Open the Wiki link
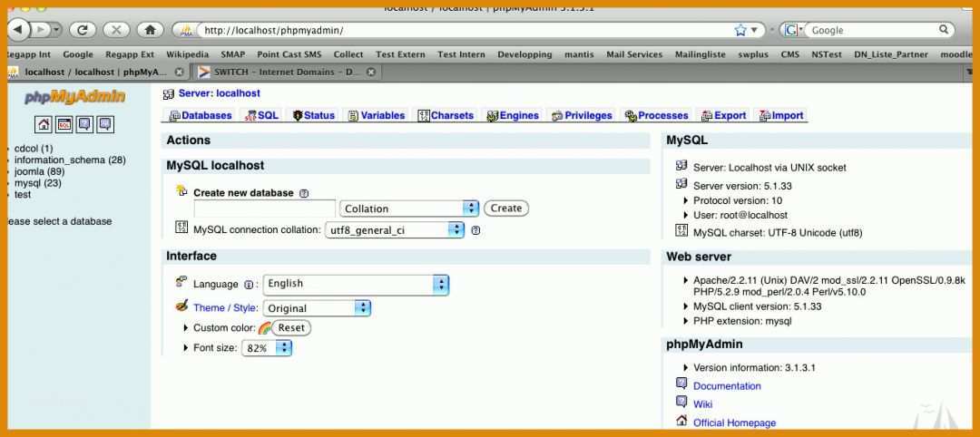Viewport: 980px width, 437px height. pos(702,404)
